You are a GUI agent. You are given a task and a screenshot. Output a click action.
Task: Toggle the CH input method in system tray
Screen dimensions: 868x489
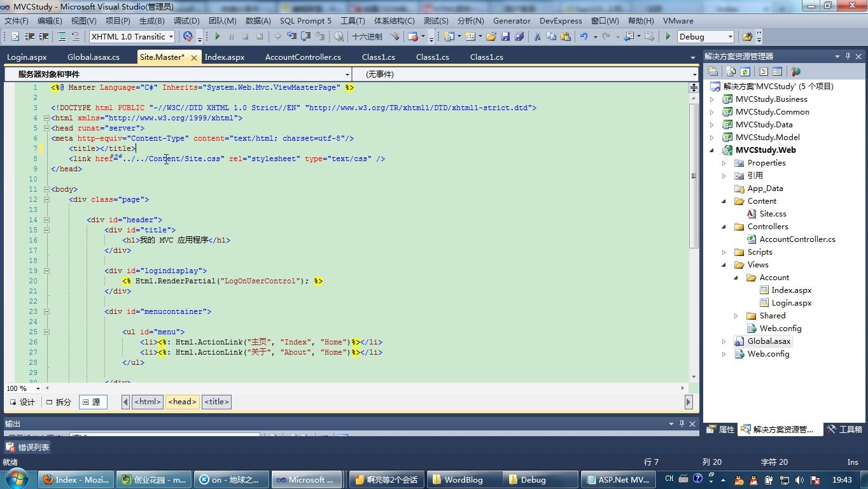point(668,479)
